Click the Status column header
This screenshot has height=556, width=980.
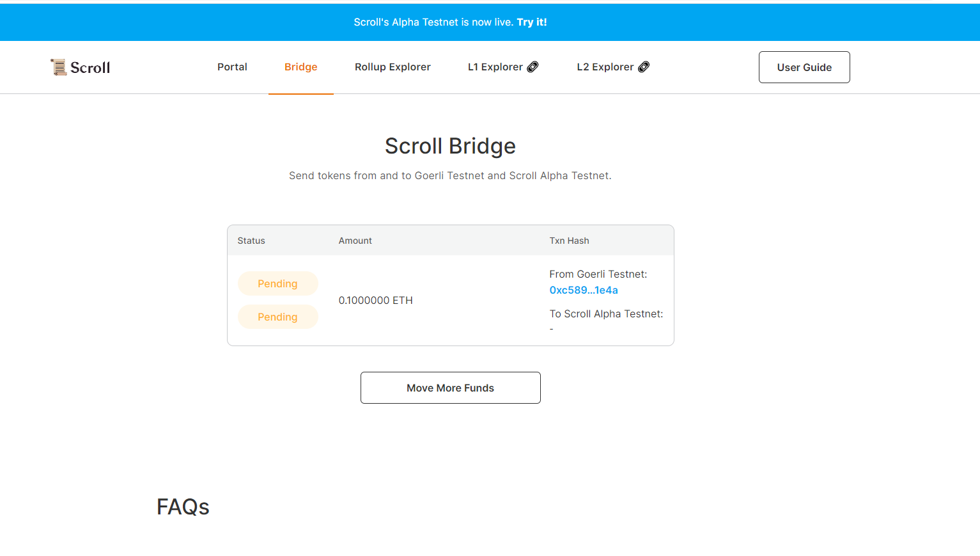click(x=251, y=241)
